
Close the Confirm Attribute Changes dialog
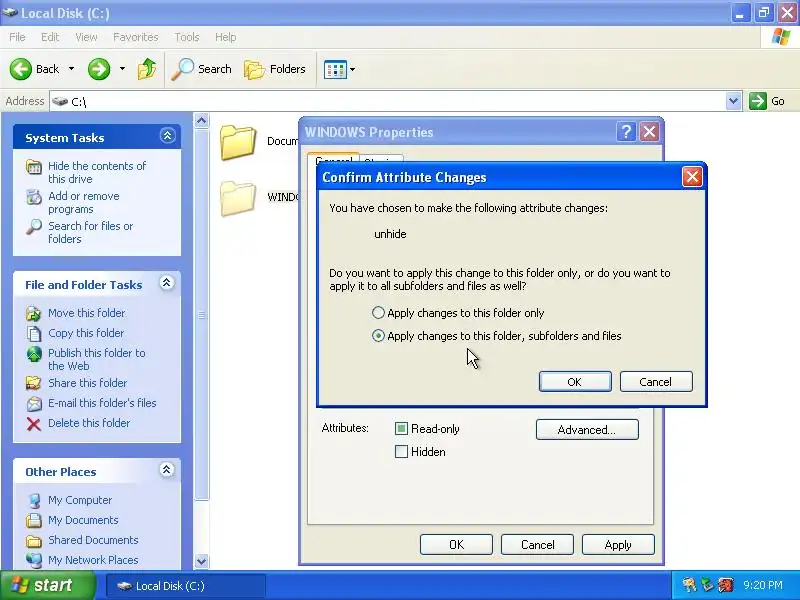(x=692, y=177)
